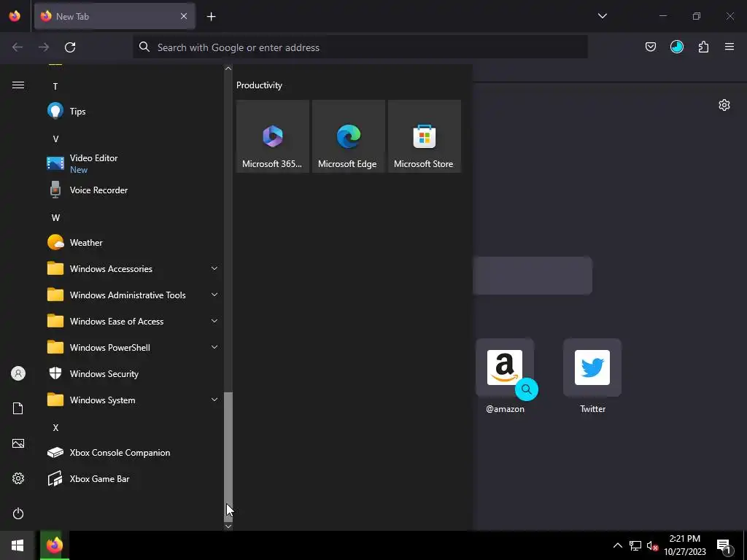Open Windows Security
747x560 pixels.
133,374
